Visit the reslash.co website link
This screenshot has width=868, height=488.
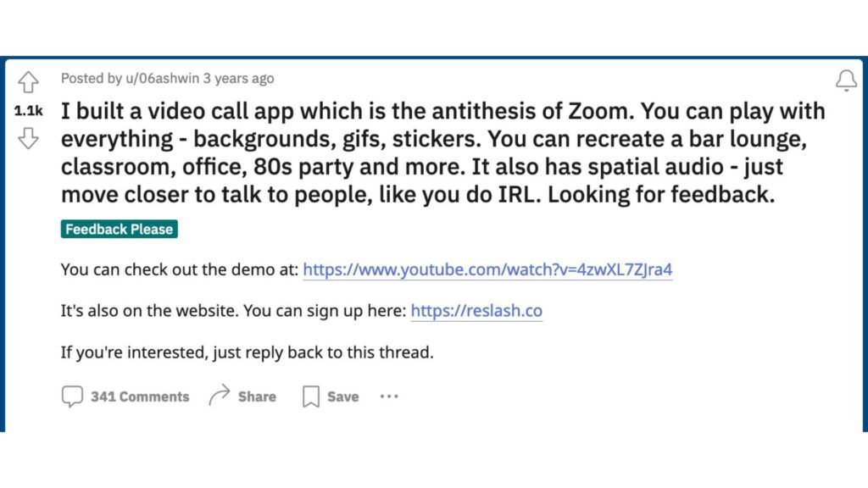(x=476, y=311)
